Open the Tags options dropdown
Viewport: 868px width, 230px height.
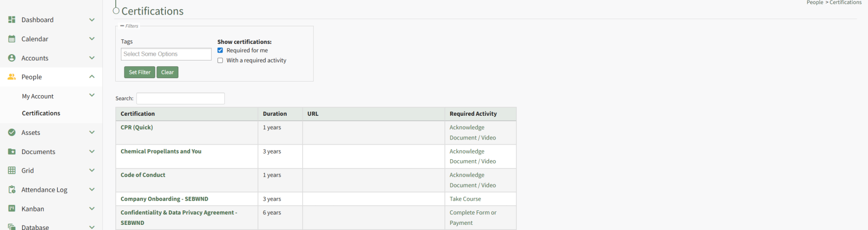tap(166, 54)
